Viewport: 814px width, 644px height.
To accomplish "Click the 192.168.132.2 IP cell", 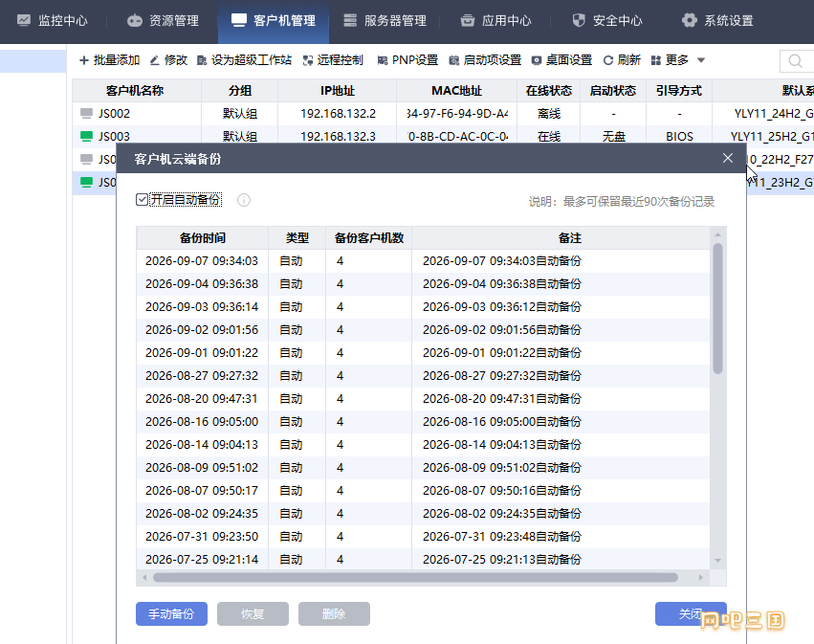I will (x=338, y=114).
